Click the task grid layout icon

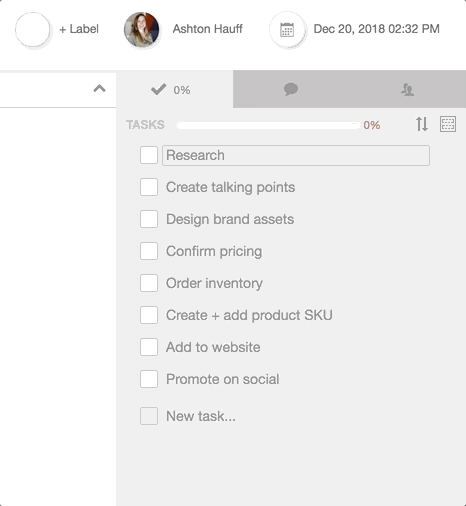click(448, 124)
